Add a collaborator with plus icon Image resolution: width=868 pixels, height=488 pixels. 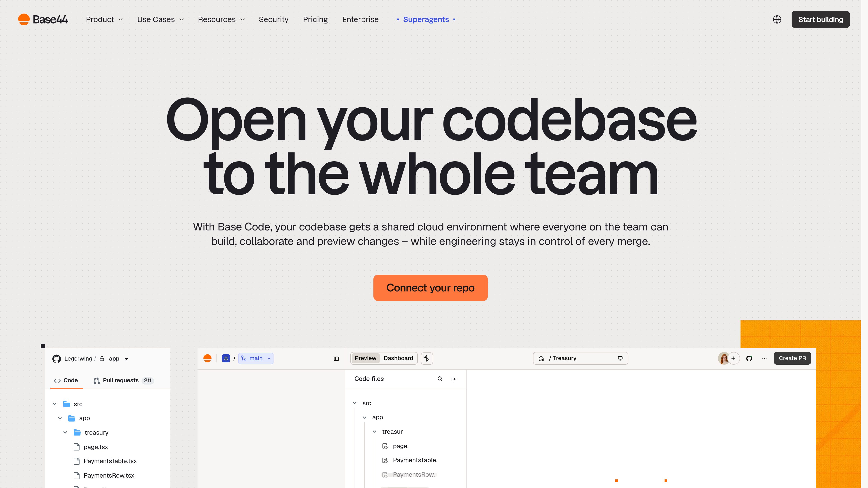click(733, 358)
